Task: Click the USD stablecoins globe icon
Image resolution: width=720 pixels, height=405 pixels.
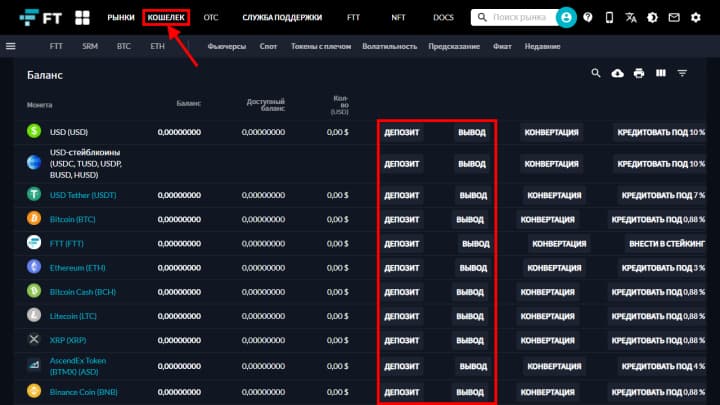Action: (x=34, y=163)
